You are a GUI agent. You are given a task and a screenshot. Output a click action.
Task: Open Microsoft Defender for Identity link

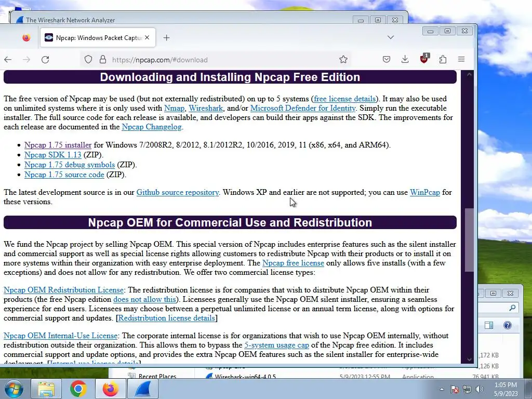(x=303, y=108)
